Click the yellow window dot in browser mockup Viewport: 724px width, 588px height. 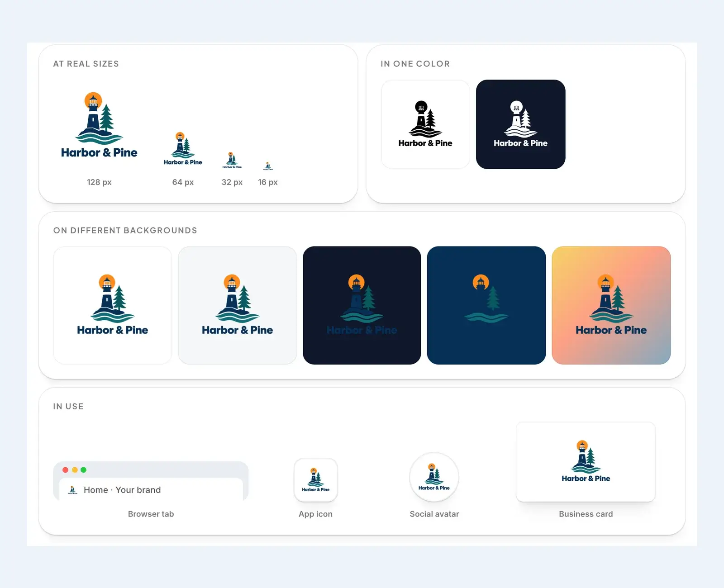point(75,470)
